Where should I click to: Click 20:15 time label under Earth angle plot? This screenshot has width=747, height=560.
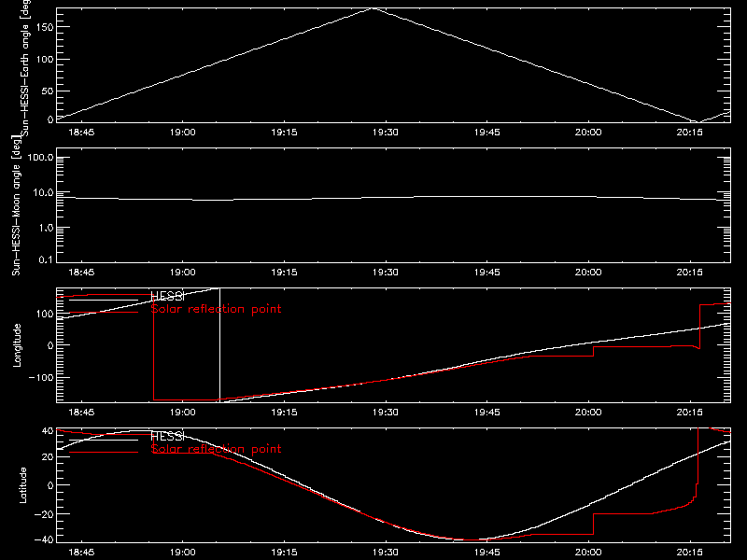[x=689, y=133]
